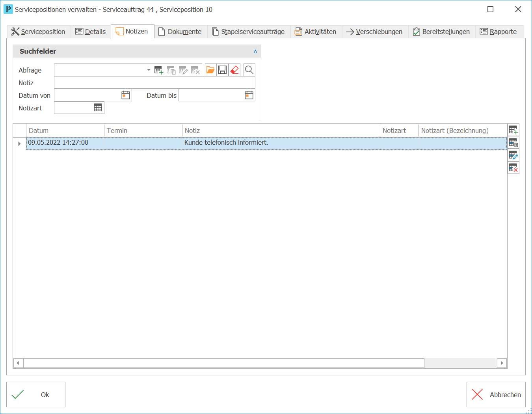Image resolution: width=532 pixels, height=414 pixels.
Task: Collapse the Suchfelder panel
Action: click(255, 51)
